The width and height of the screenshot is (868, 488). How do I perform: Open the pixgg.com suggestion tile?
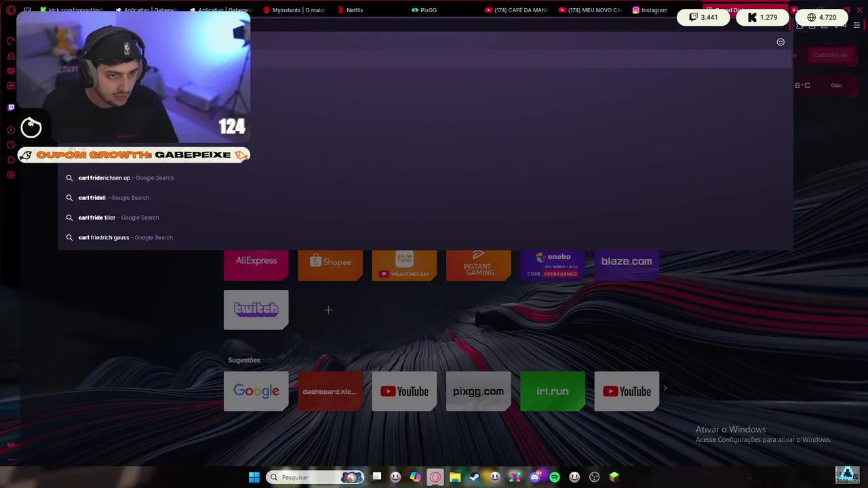coord(479,391)
